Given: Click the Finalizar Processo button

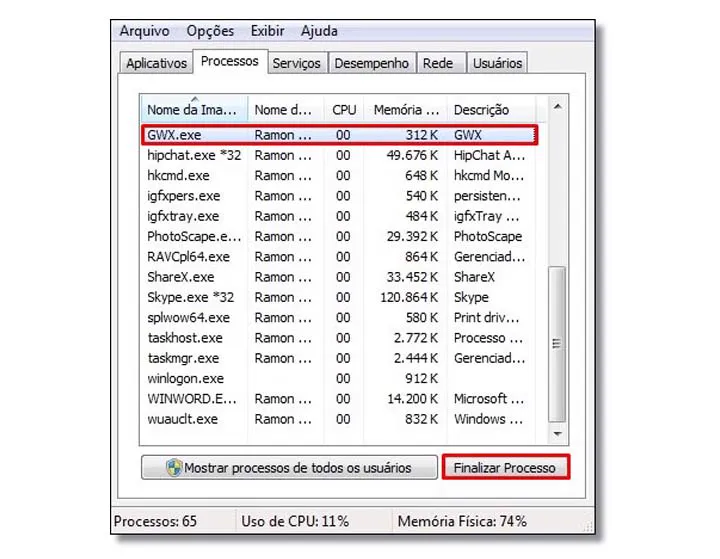Looking at the screenshot, I should (x=505, y=468).
